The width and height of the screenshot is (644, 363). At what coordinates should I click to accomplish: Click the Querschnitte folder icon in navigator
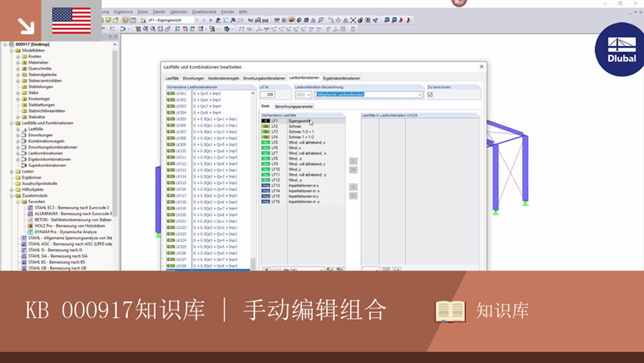click(25, 69)
